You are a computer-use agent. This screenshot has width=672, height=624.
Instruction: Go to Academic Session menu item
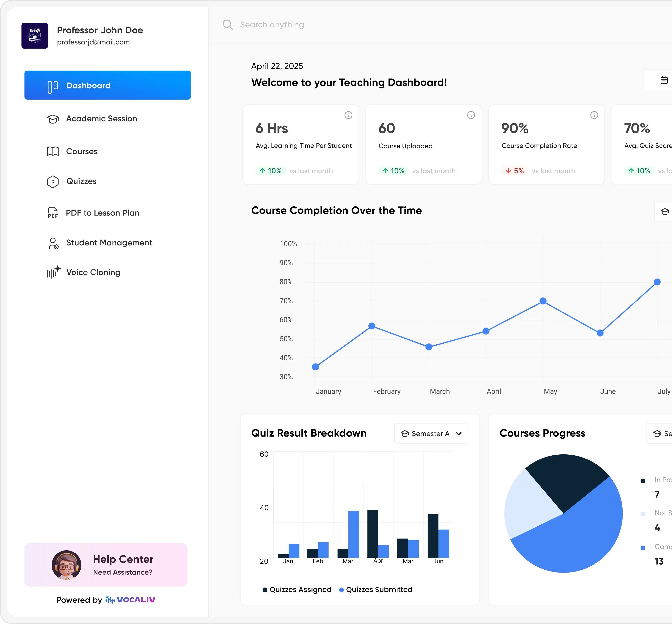point(101,119)
